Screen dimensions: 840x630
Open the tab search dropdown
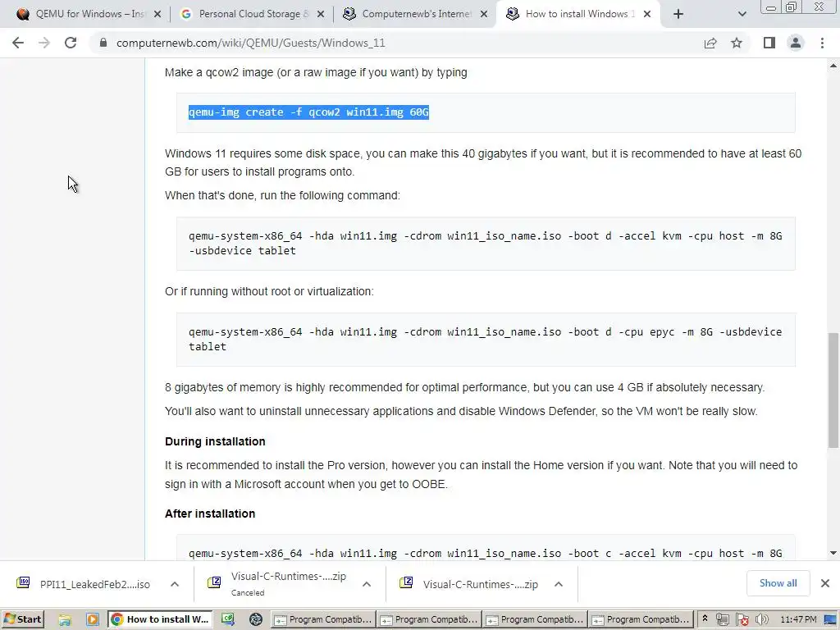click(x=742, y=15)
